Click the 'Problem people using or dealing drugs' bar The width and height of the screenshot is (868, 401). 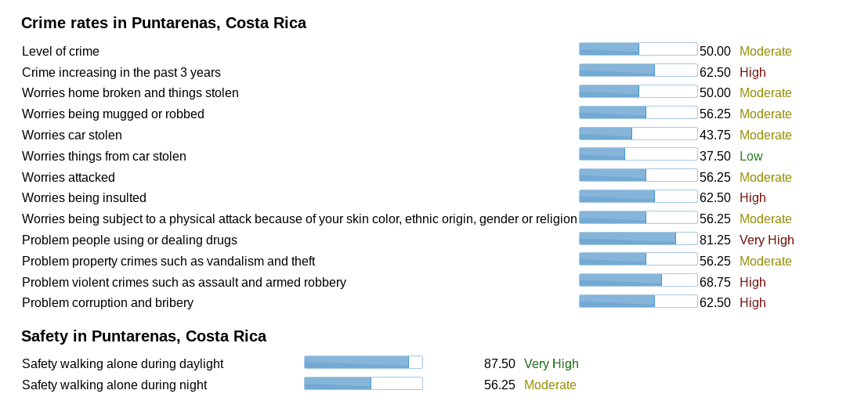coord(638,238)
